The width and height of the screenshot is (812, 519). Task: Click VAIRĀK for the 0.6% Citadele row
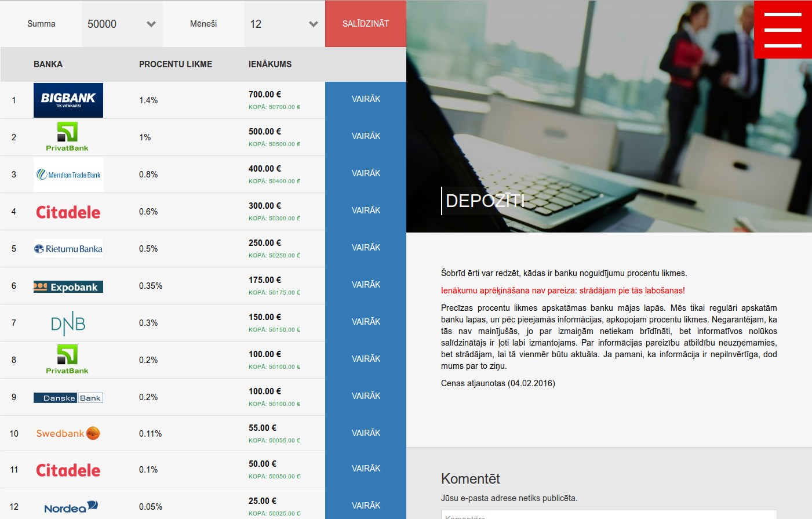366,211
